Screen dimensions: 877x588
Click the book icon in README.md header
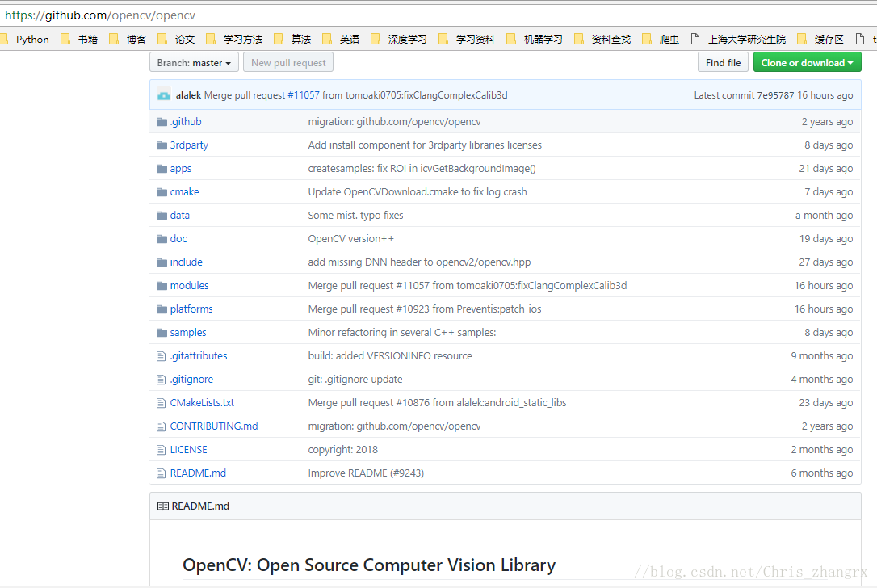pyautogui.click(x=163, y=506)
